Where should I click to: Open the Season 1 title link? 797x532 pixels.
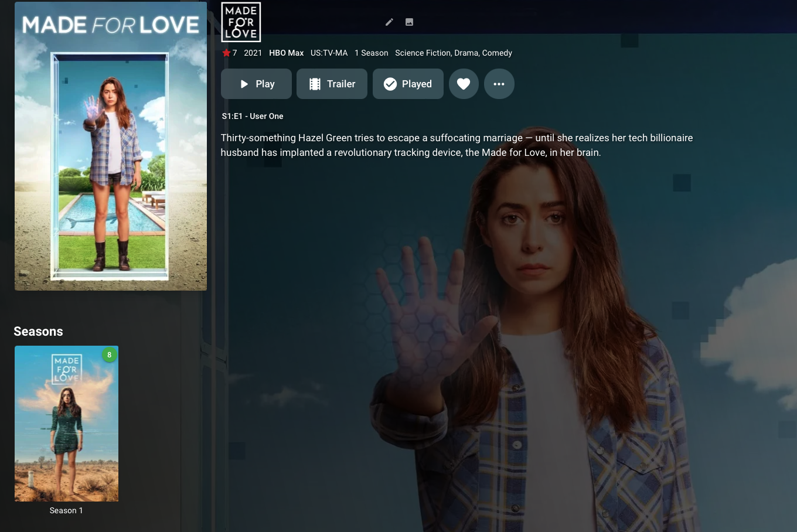(x=66, y=511)
